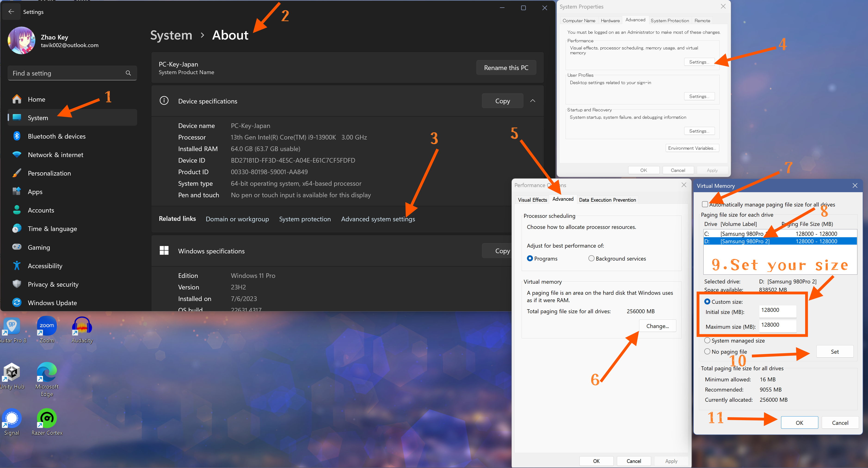Collapse the Device specifications section
The height and width of the screenshot is (468, 868).
[x=532, y=101]
